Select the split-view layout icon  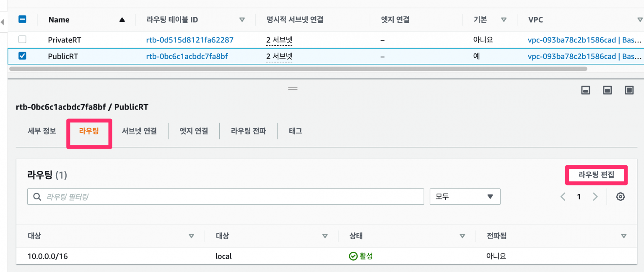point(607,90)
